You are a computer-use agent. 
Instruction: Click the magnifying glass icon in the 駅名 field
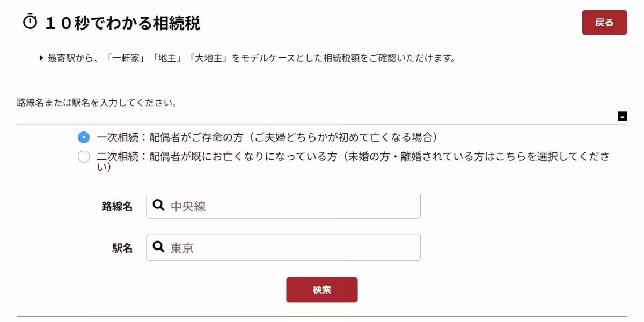point(157,247)
